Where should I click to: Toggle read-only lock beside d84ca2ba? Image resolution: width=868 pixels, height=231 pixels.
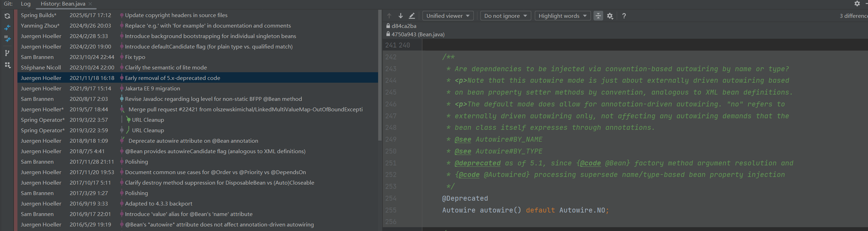[x=388, y=26]
